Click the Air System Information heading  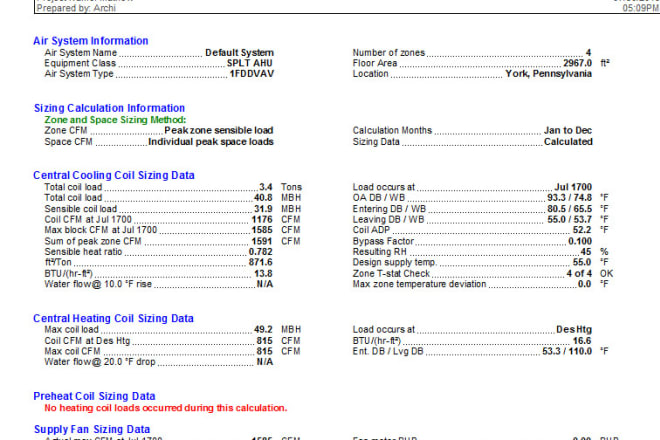coord(90,41)
